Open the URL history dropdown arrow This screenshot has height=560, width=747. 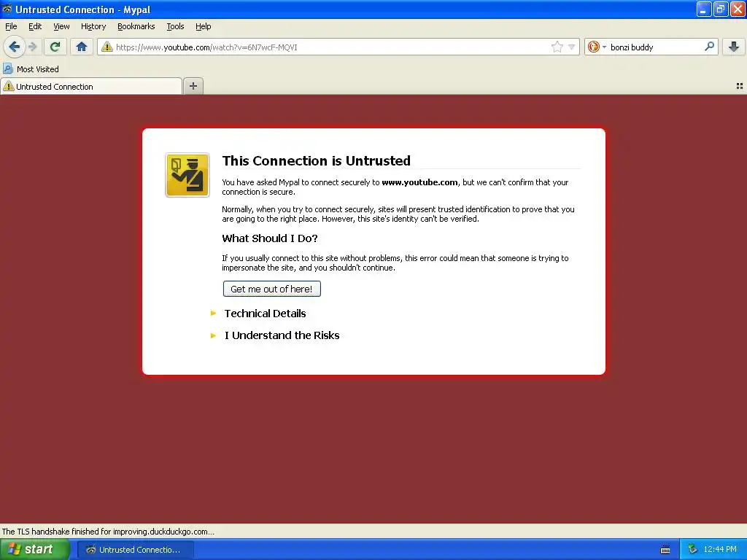571,47
